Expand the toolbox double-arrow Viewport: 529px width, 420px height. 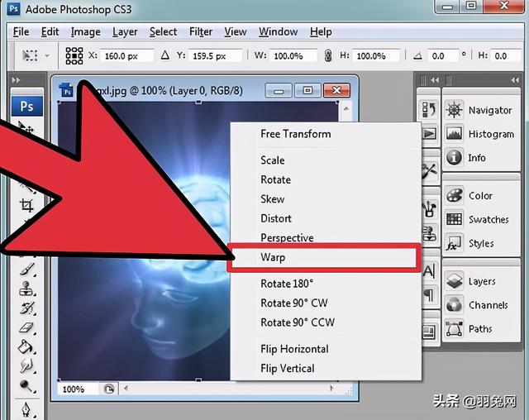pyautogui.click(x=16, y=80)
